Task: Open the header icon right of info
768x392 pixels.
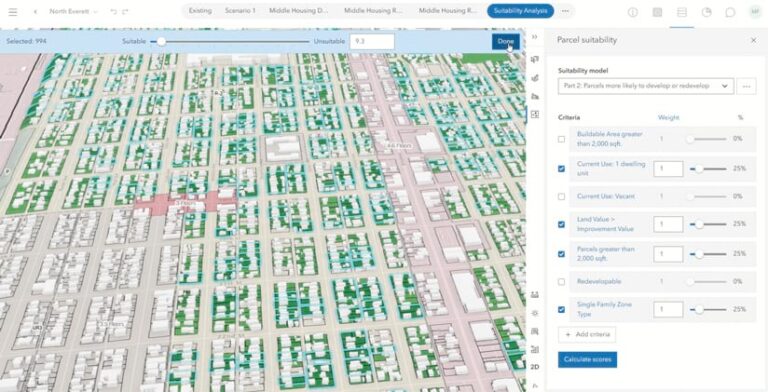Action: pyautogui.click(x=657, y=12)
